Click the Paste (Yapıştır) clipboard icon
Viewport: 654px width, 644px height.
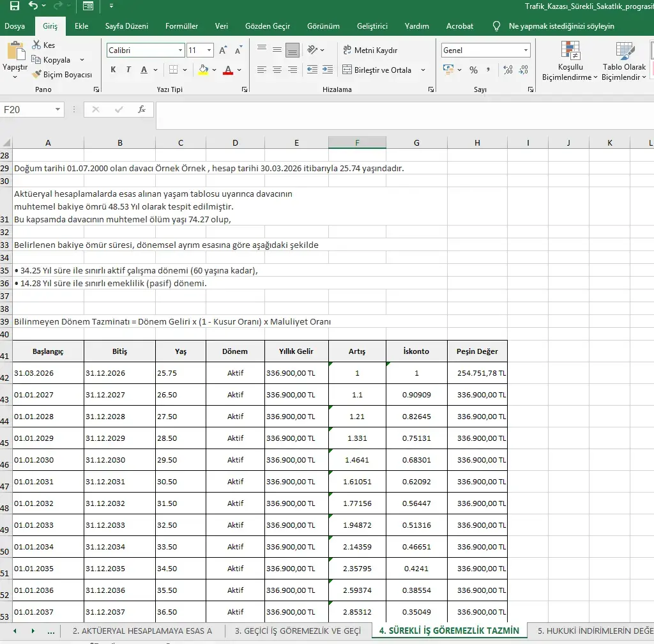15,51
